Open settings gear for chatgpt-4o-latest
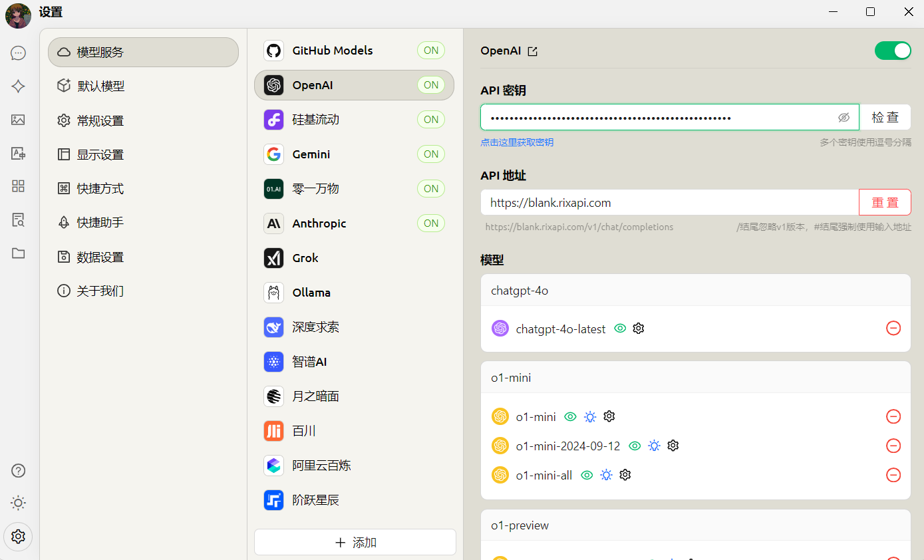Viewport: 924px width, 560px height. tap(638, 328)
